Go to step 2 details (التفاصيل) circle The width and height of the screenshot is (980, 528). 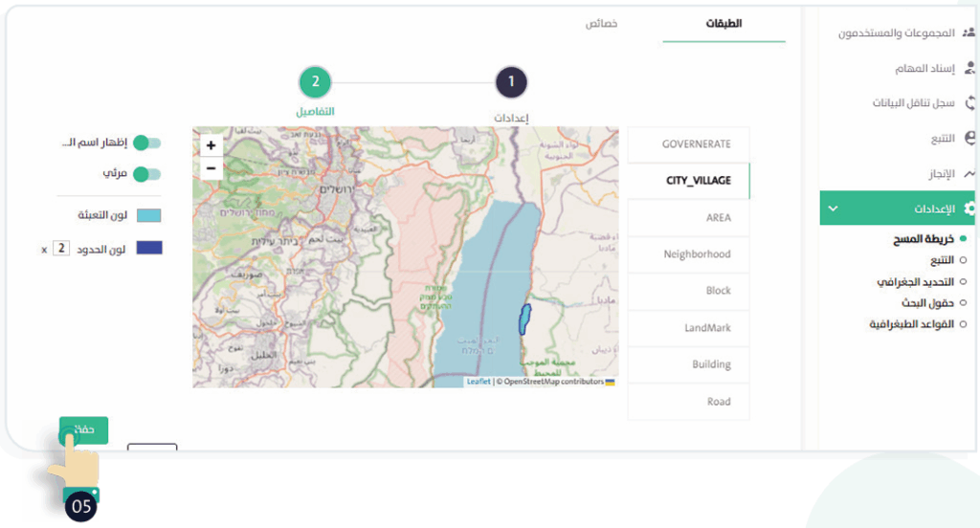pyautogui.click(x=315, y=82)
